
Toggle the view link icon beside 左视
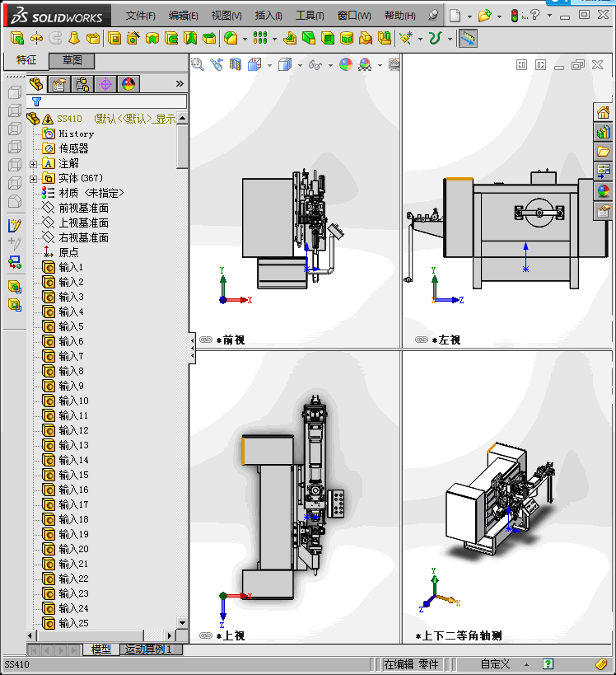tap(422, 340)
